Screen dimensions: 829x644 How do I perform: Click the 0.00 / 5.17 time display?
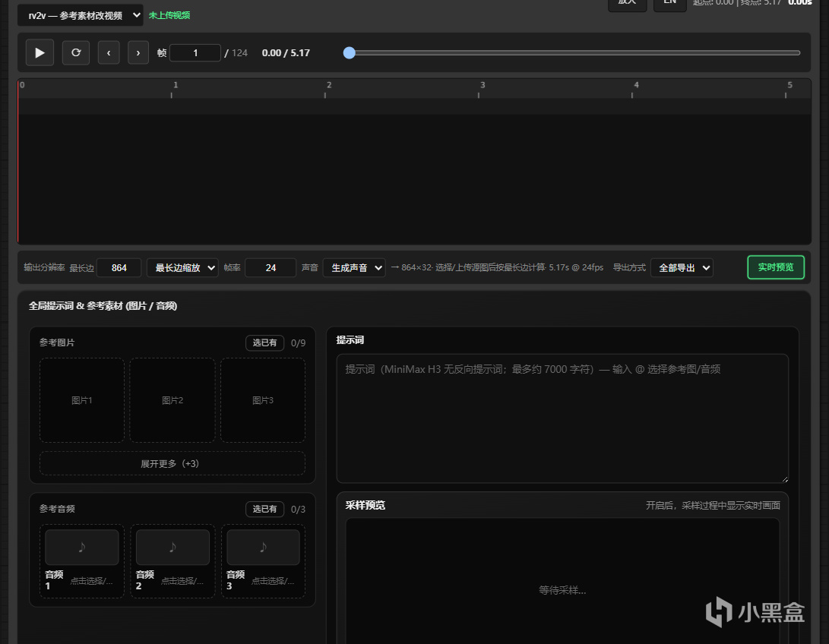point(286,53)
